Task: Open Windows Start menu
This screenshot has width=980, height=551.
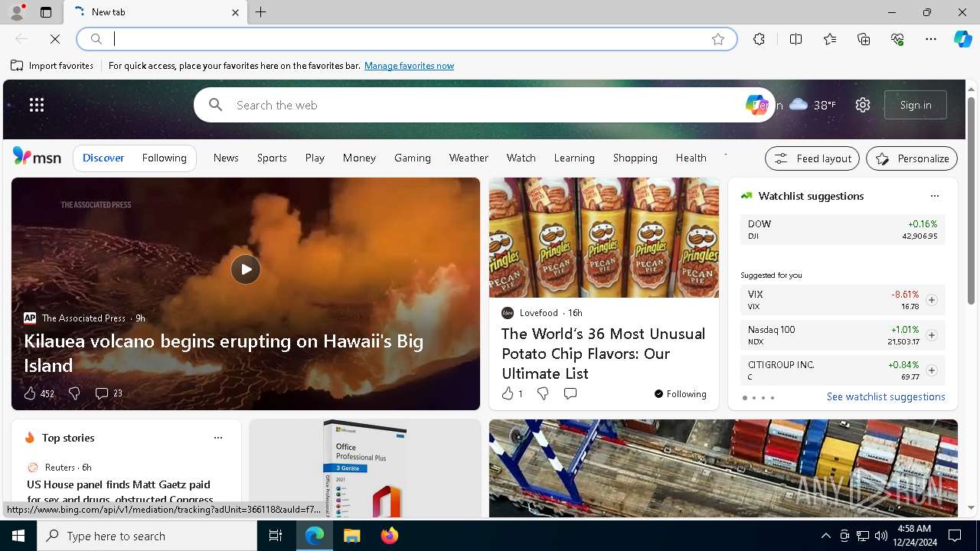Action: 18,536
